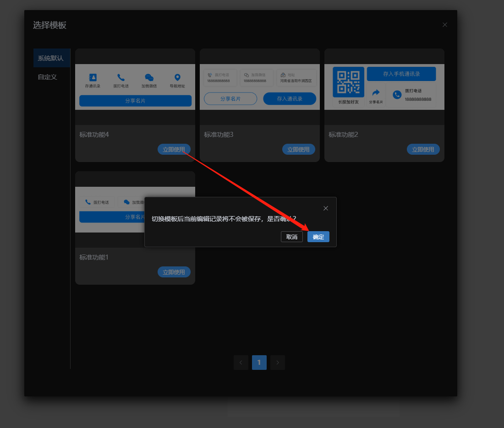Image resolution: width=504 pixels, height=428 pixels.
Task: Click 加我微信 WeChat icon in 标准功能4
Action: 149,78
